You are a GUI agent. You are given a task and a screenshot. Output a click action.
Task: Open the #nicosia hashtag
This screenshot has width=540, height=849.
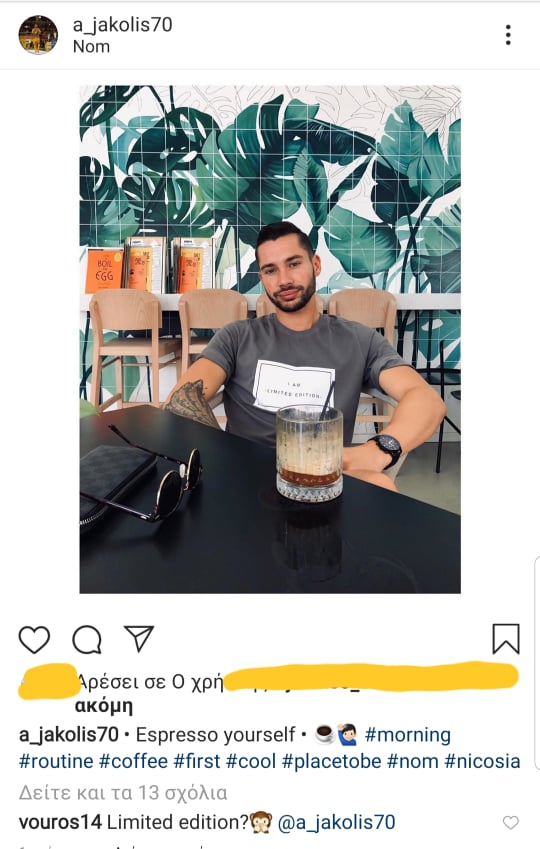tap(482, 761)
